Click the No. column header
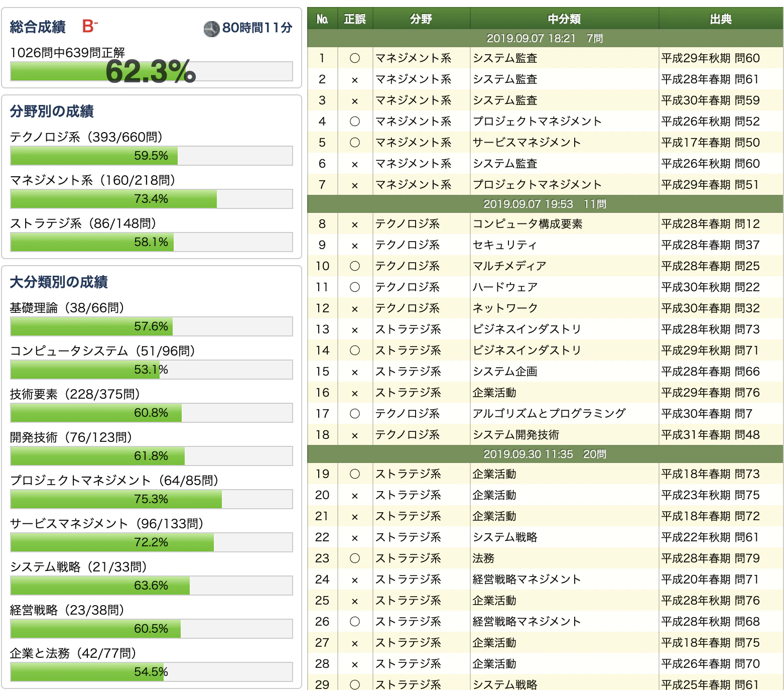Viewport: 784px width, 695px height. [x=322, y=19]
